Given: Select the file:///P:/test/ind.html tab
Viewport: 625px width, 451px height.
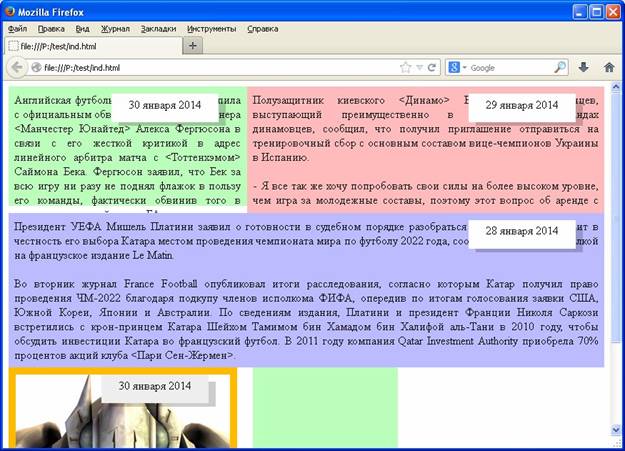Looking at the screenshot, I should pyautogui.click(x=90, y=46).
